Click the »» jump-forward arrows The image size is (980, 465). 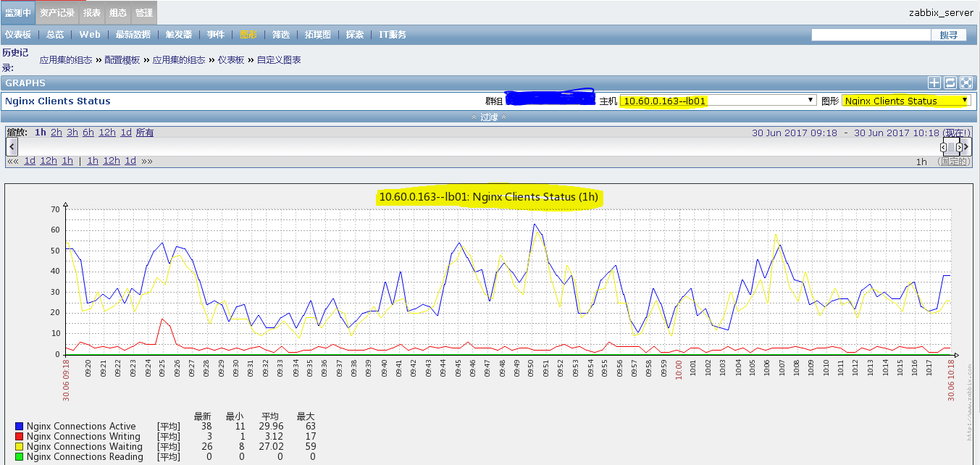(147, 161)
